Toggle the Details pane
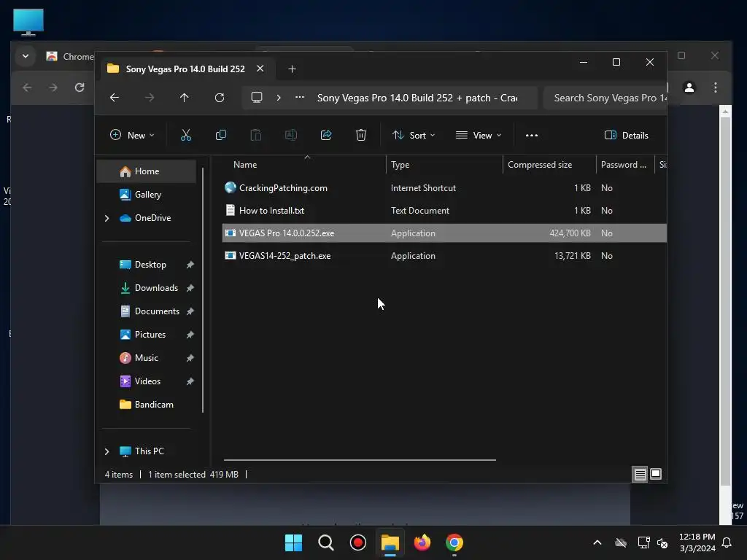 626,135
